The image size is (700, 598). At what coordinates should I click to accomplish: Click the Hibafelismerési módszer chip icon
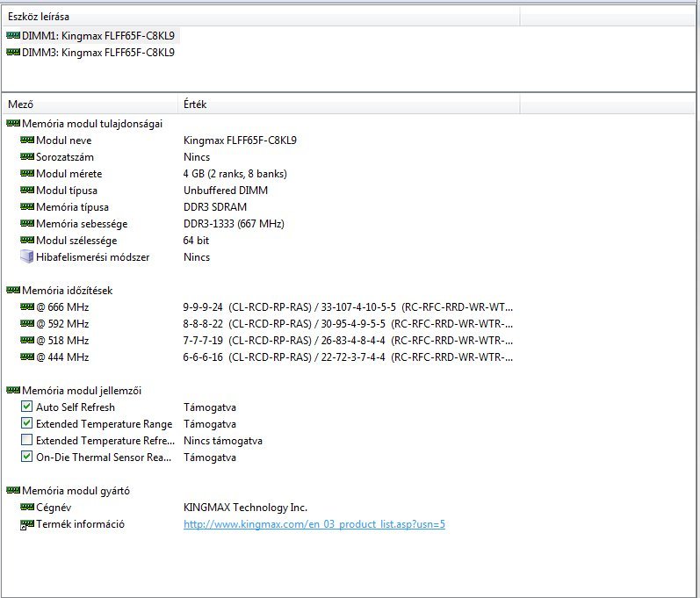[x=27, y=256]
